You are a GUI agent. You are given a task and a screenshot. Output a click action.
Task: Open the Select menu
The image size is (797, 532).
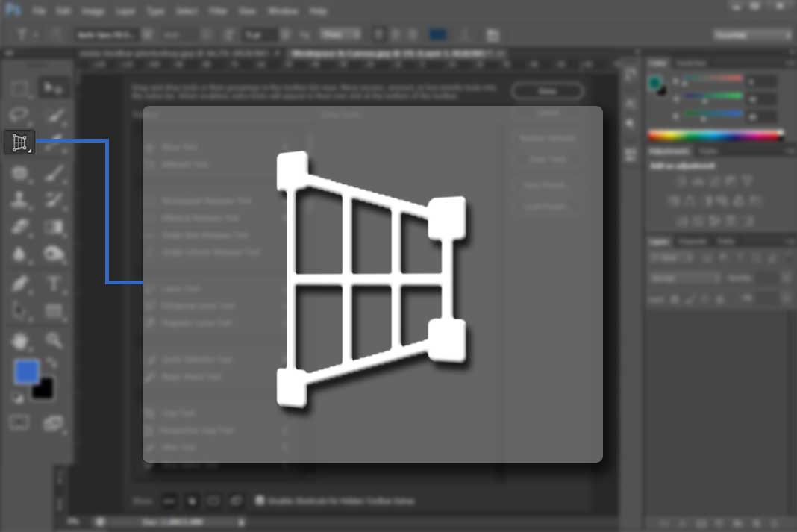(x=187, y=10)
